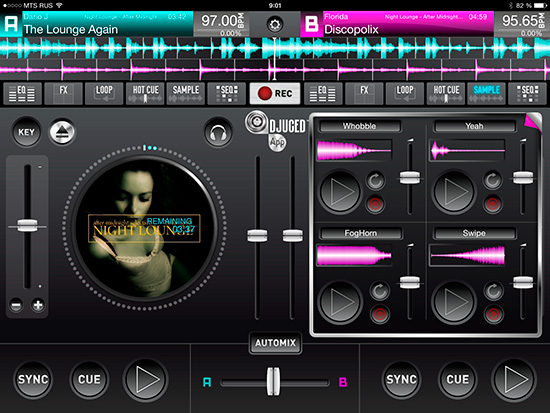Click the DJUCED App logo

coord(276,130)
